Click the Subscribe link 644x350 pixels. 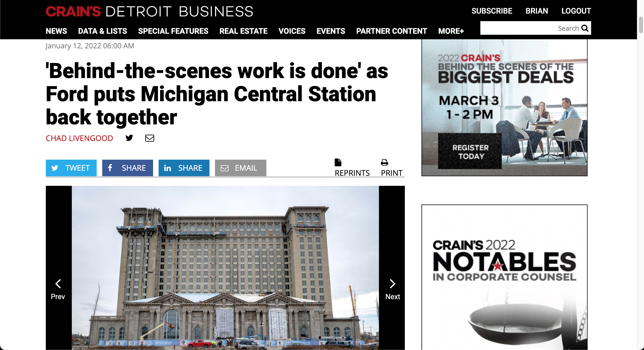coord(492,11)
